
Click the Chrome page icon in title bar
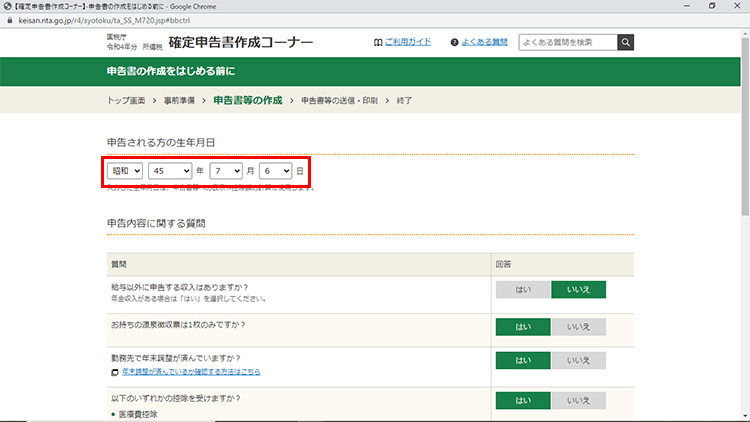7,5
